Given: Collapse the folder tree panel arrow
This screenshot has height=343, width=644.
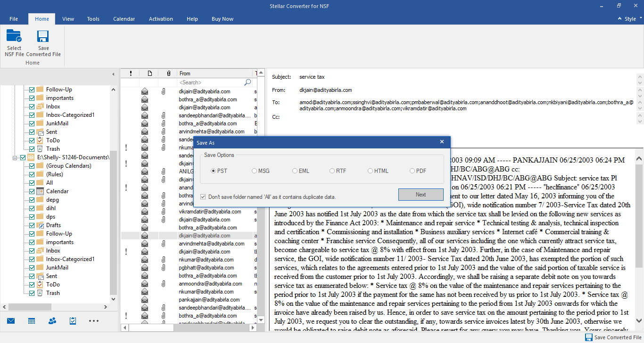Looking at the screenshot, I should (x=113, y=74).
